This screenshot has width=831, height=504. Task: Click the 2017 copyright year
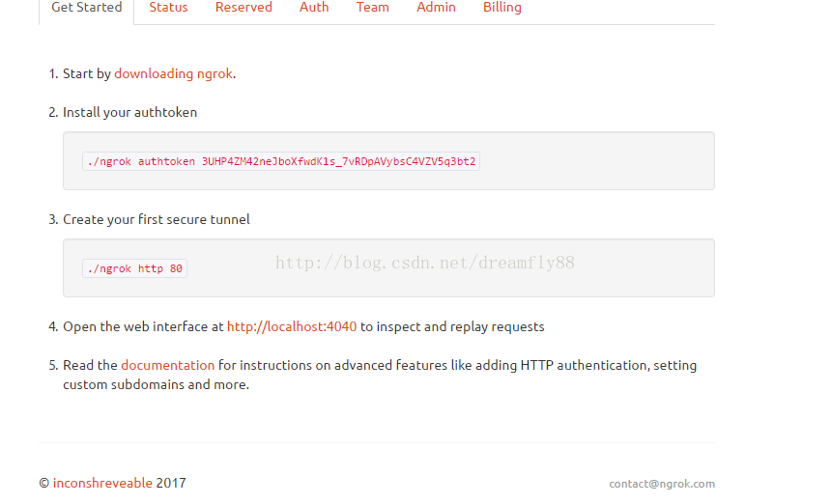(x=171, y=483)
